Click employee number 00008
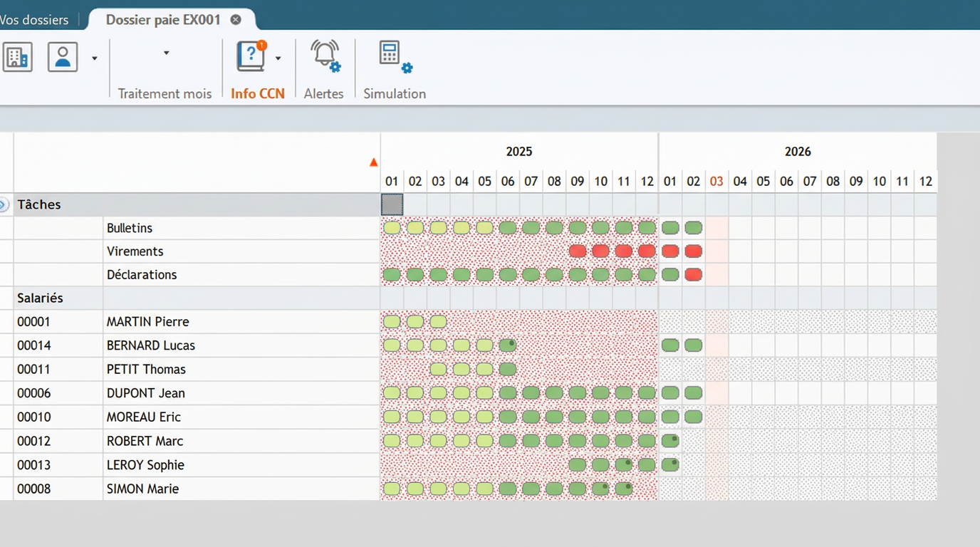Screen dimensions: 980x547 (x=33, y=489)
